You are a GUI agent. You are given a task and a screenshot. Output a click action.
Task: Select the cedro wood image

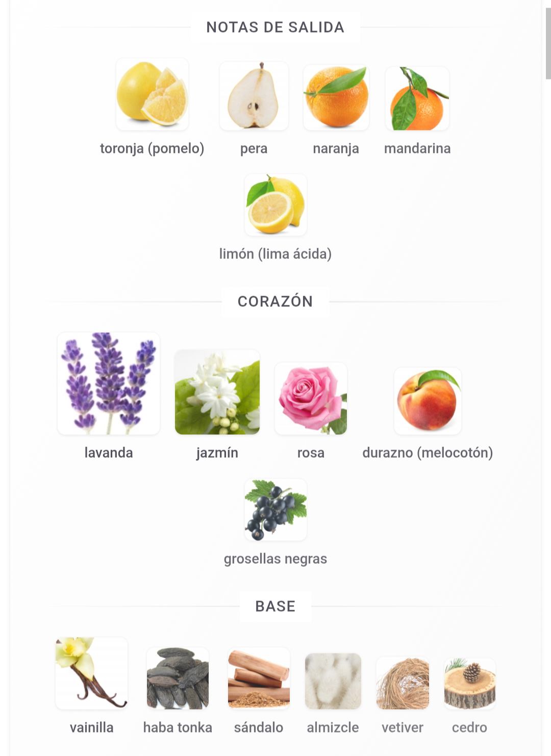click(469, 684)
